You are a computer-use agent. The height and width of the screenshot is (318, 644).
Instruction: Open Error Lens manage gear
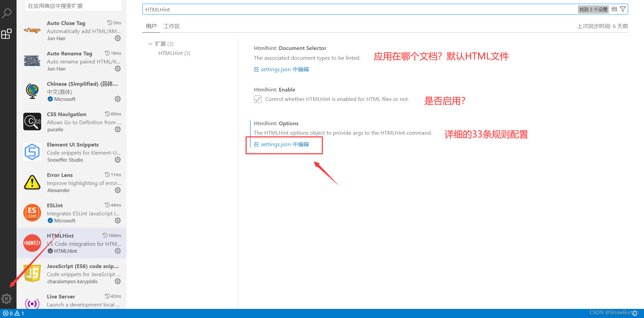[x=118, y=190]
